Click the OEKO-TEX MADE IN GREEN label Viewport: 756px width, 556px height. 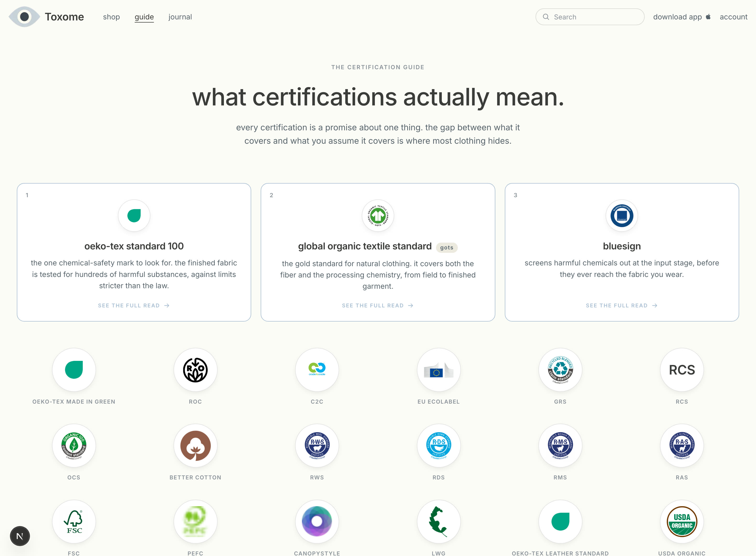74,402
